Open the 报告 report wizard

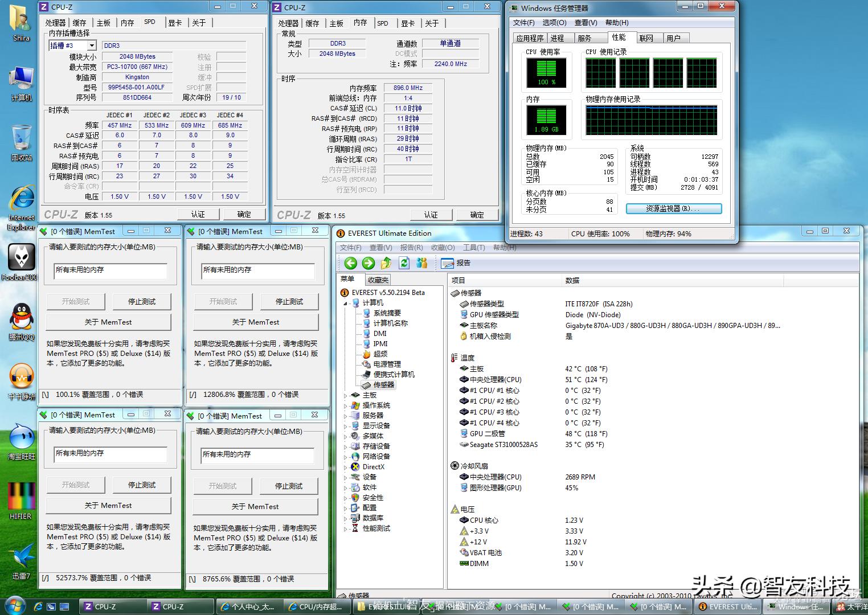click(x=456, y=263)
